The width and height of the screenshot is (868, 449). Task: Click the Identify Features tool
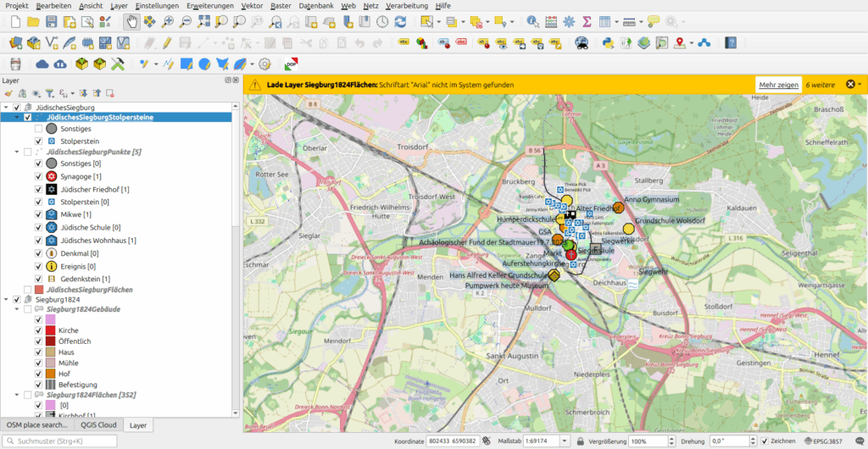pyautogui.click(x=532, y=21)
